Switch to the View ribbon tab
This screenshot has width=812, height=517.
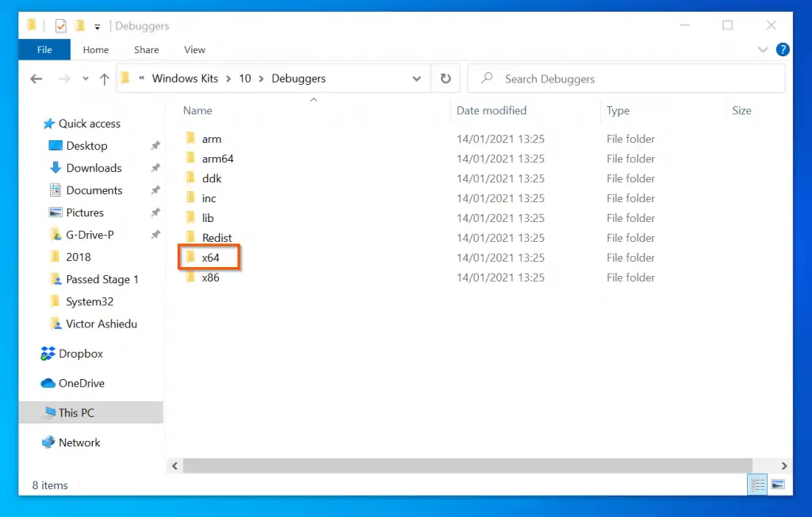pyautogui.click(x=194, y=49)
